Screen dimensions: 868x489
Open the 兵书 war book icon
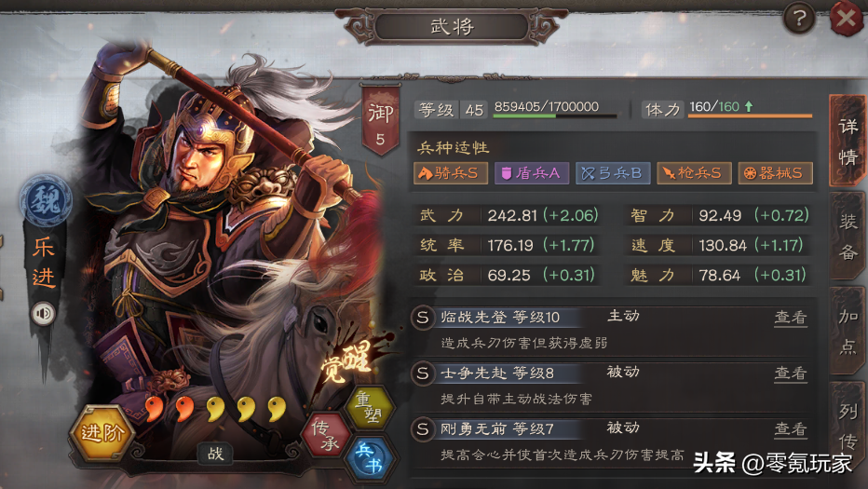[369, 458]
